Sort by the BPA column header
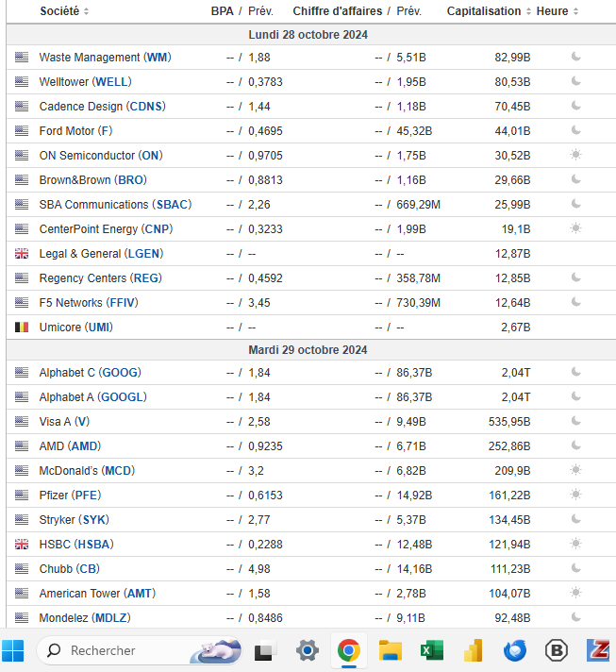Image resolution: width=616 pixels, height=672 pixels. click(223, 11)
